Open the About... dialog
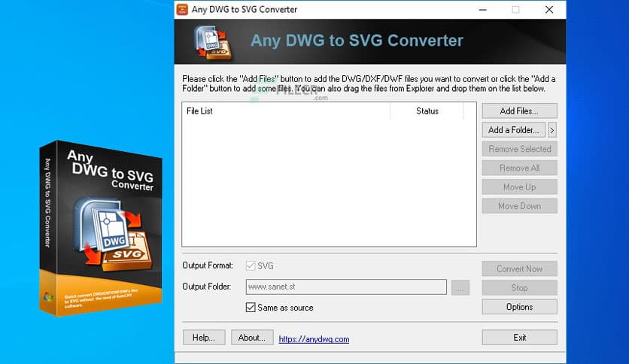The height and width of the screenshot is (364, 629). click(x=252, y=338)
